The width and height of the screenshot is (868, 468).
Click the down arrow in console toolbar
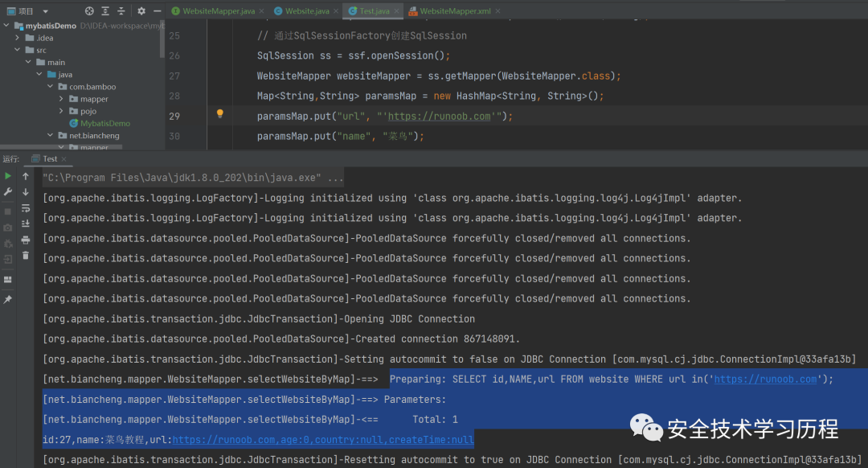[x=26, y=191]
